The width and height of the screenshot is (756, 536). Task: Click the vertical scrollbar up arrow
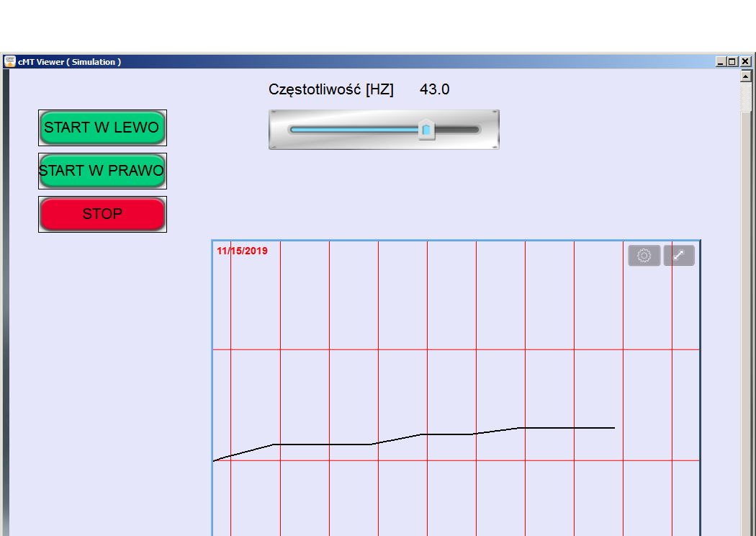745,76
